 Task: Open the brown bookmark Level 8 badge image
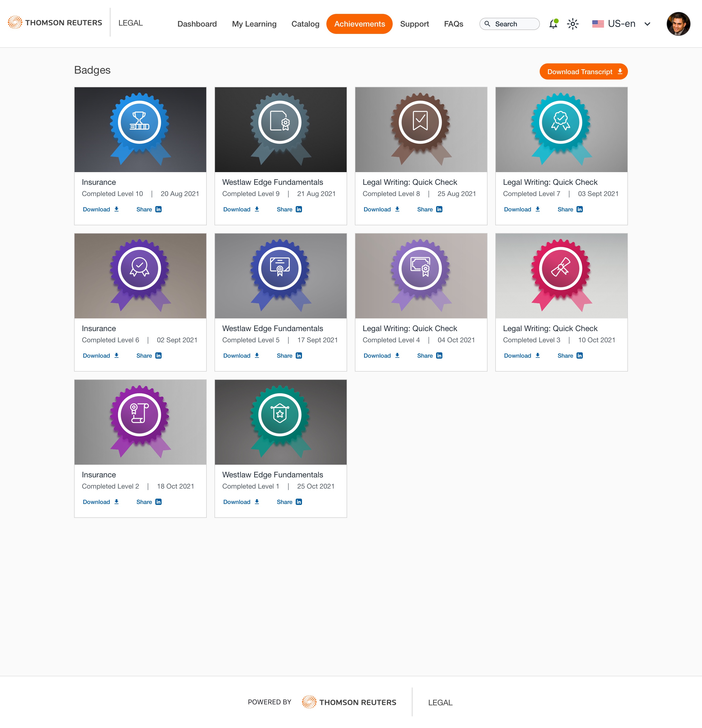pos(421,130)
